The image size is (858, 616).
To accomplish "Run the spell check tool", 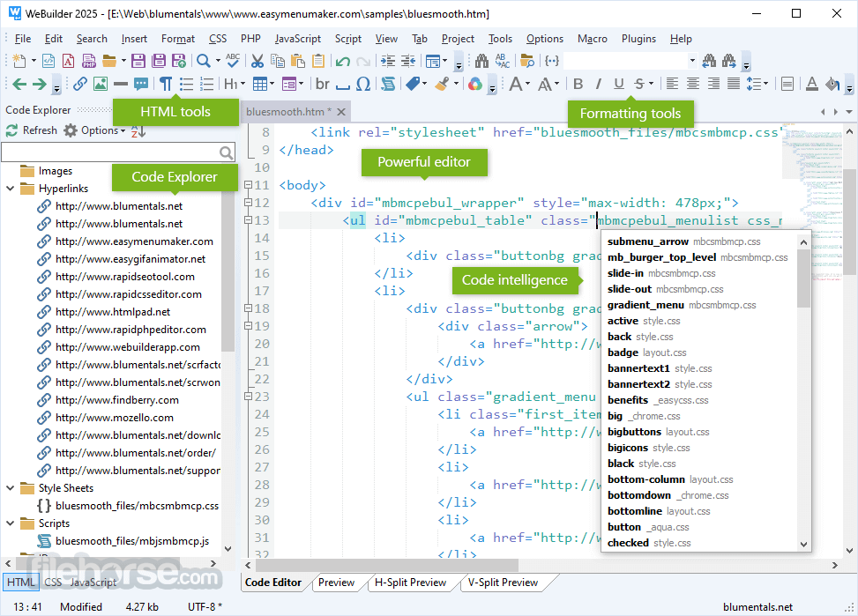I will pos(233,61).
